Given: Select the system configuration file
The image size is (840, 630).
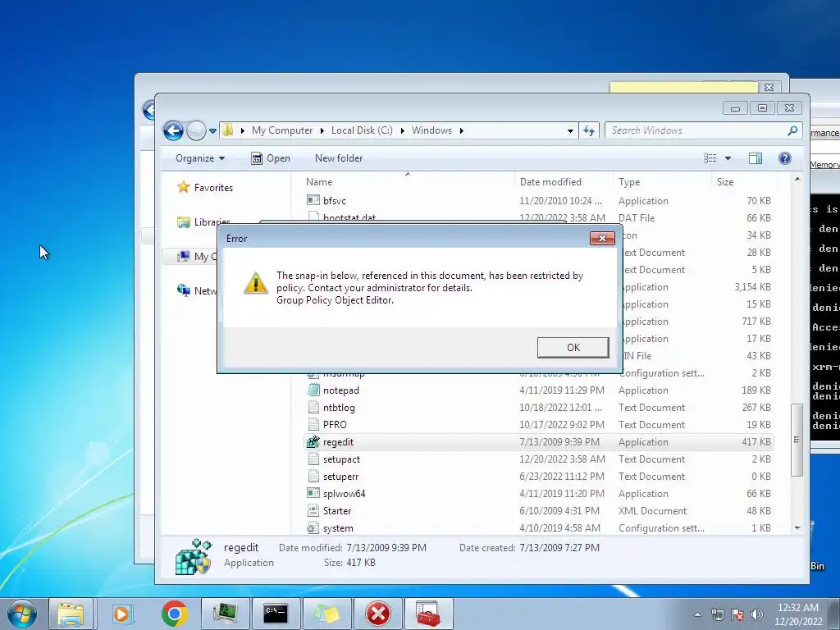Looking at the screenshot, I should click(x=338, y=527).
